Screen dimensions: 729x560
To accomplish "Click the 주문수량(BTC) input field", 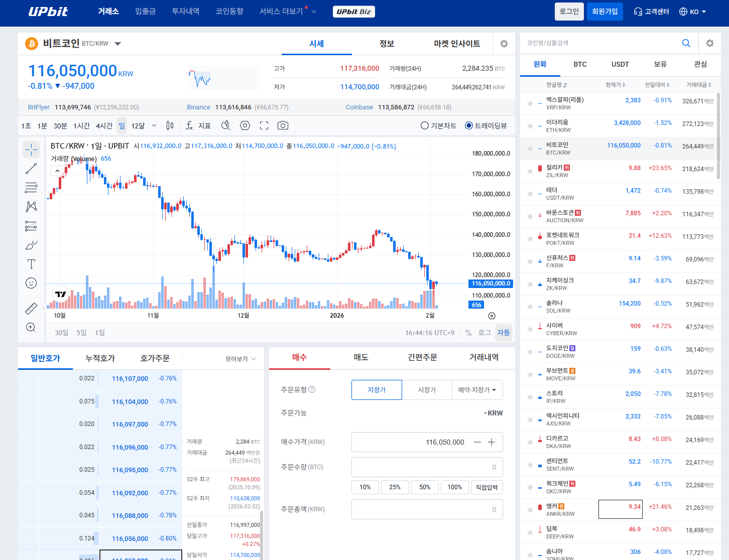I will point(427,467).
